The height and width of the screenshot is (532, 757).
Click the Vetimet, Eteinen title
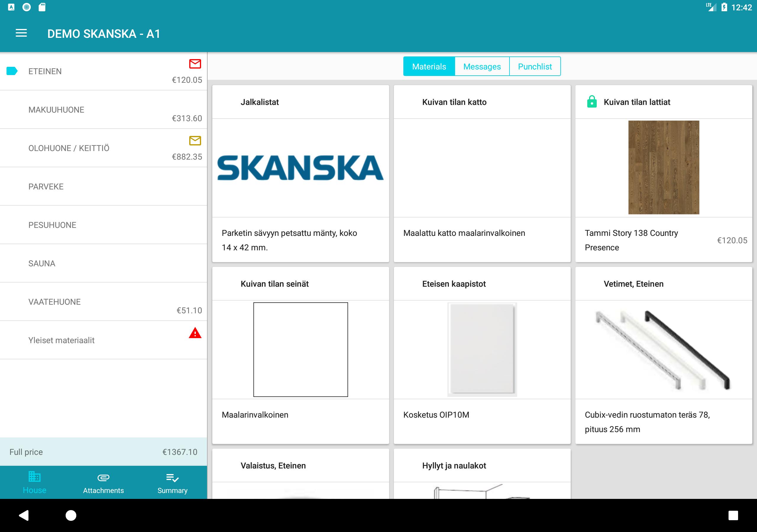tap(633, 284)
